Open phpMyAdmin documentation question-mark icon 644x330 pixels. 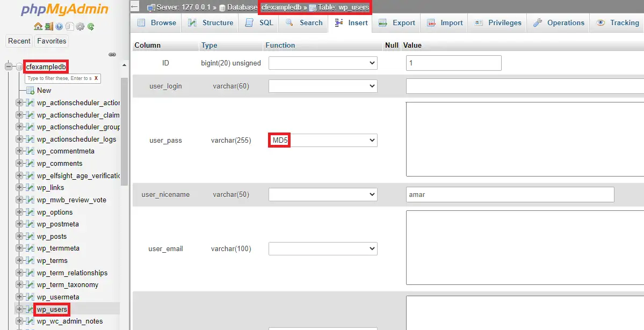[x=59, y=27]
